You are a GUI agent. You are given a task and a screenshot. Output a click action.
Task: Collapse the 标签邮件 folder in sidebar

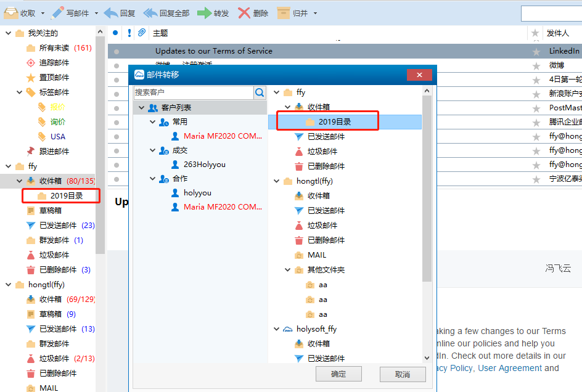(x=20, y=92)
